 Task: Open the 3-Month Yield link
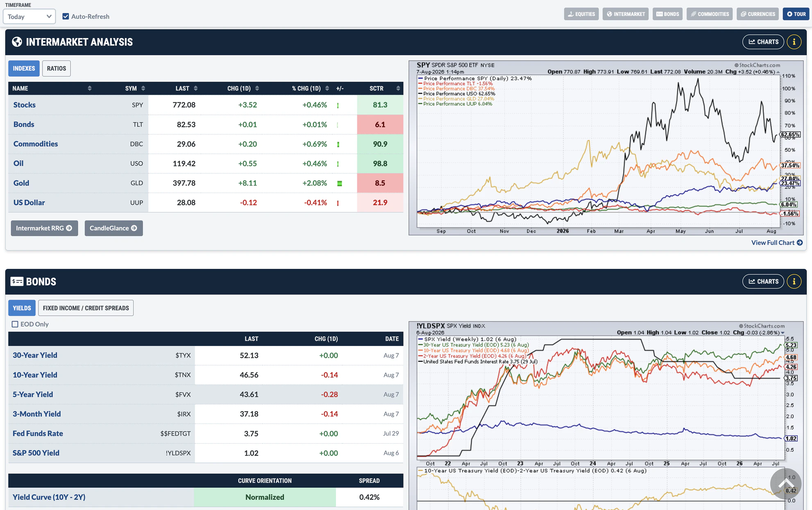[36, 414]
